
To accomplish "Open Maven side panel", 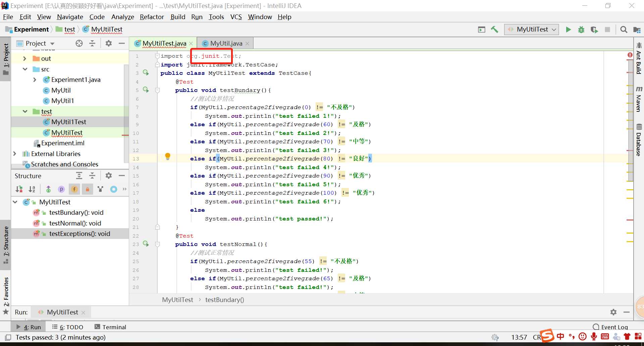I will pos(639,99).
